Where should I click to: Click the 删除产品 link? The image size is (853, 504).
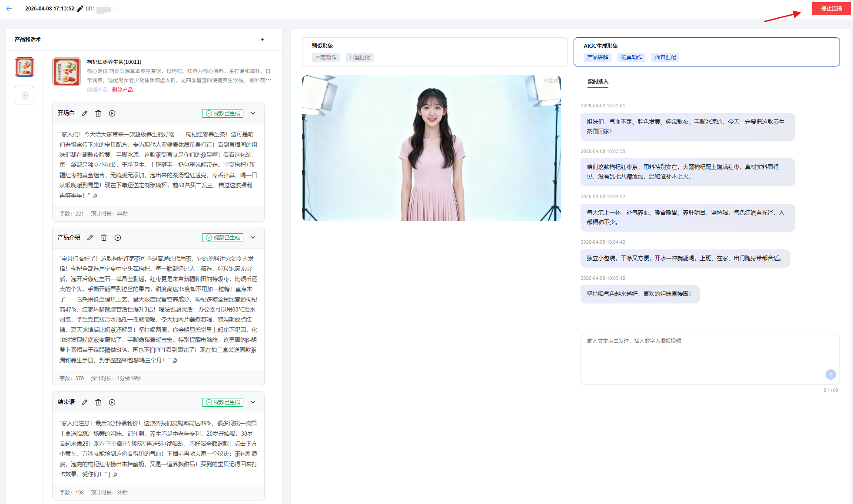122,90
